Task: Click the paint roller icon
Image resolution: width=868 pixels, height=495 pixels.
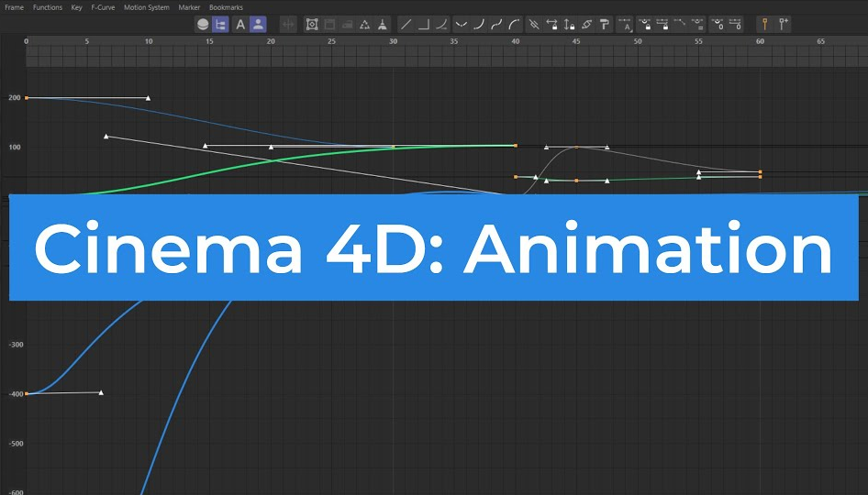Action: point(604,25)
